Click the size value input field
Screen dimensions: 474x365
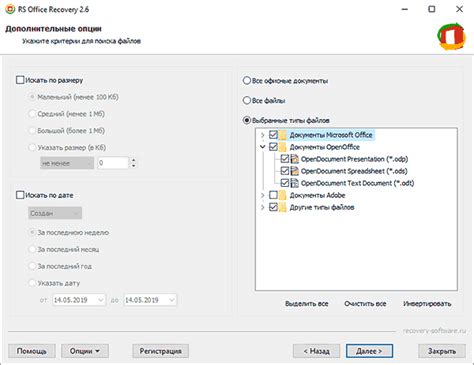pos(113,163)
